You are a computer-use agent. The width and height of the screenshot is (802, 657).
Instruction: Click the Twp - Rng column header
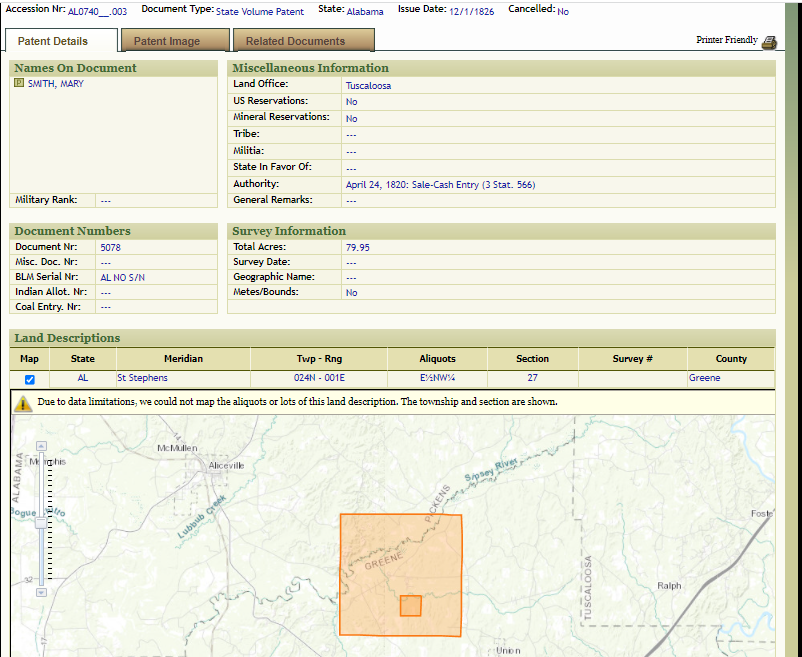pos(319,358)
